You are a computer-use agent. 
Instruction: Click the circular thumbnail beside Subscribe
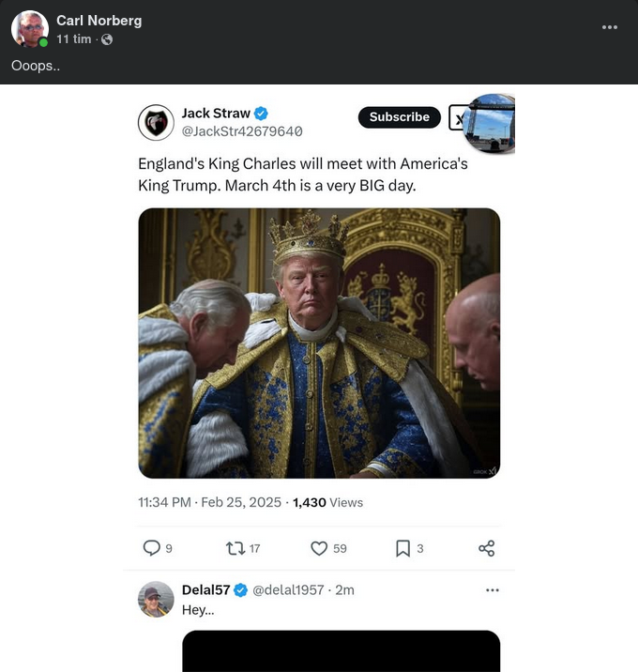(490, 123)
